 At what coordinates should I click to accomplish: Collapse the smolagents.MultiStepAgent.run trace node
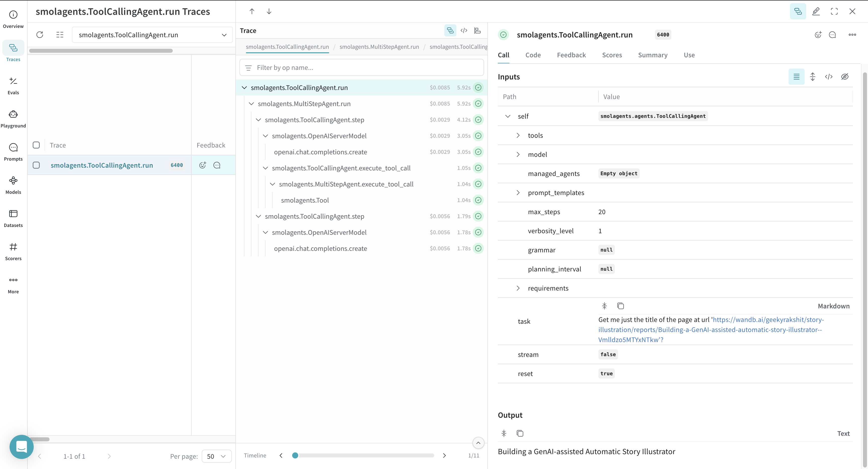[251, 104]
